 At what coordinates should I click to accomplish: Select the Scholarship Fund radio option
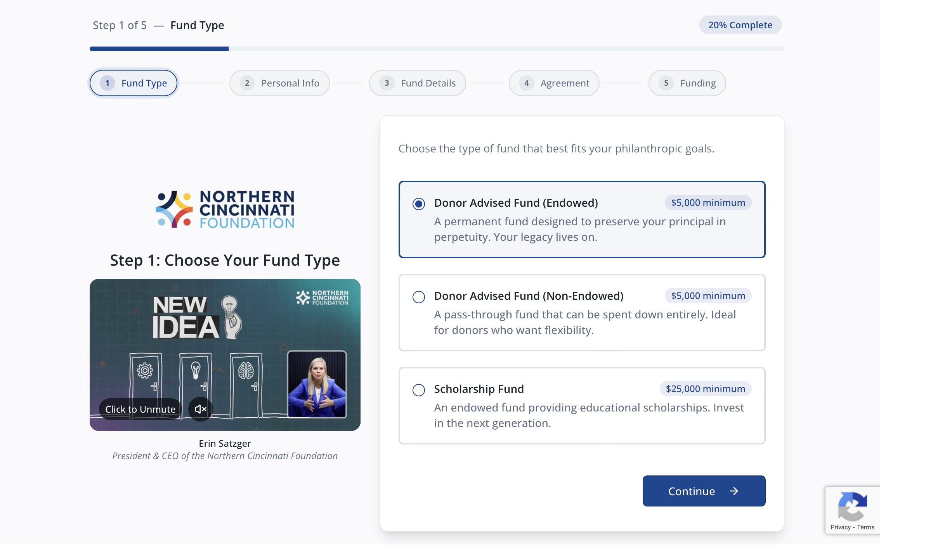(x=418, y=390)
